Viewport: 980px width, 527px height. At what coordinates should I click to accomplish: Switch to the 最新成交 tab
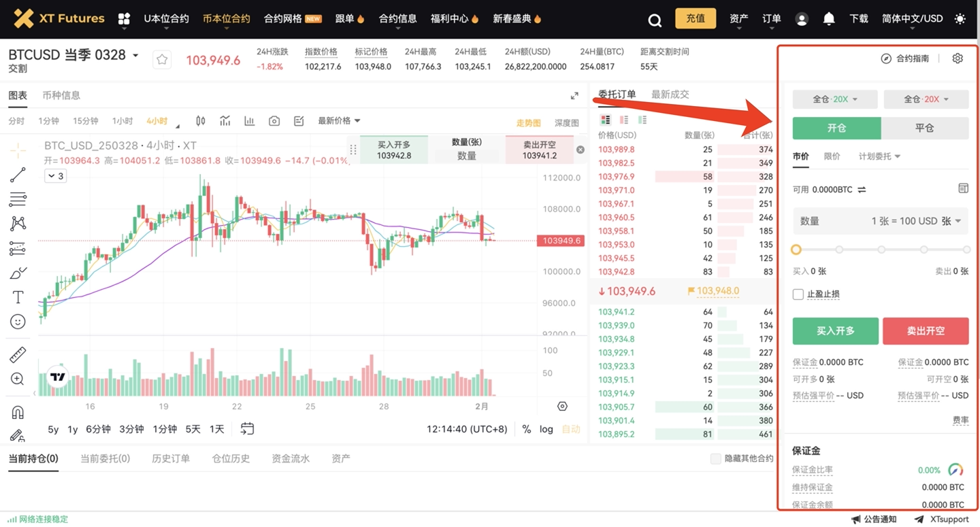coord(670,95)
